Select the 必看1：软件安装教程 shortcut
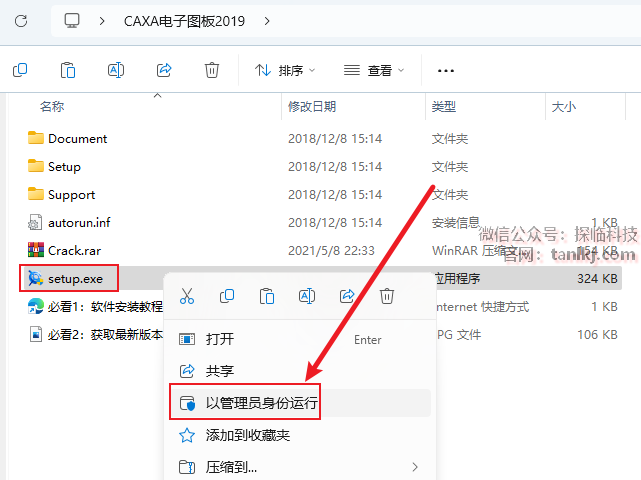The width and height of the screenshot is (641, 480). (x=105, y=306)
